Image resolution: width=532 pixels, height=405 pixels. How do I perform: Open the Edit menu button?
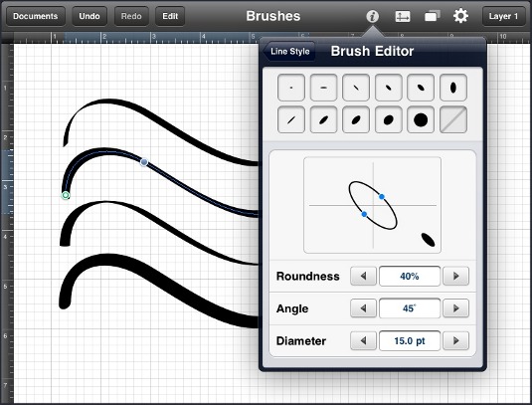170,16
